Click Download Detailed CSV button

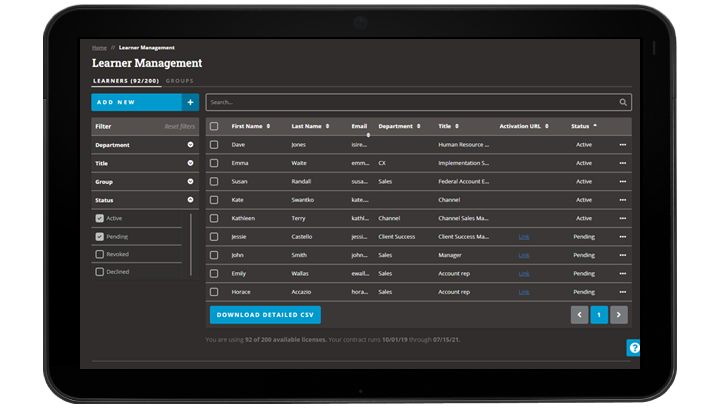265,315
